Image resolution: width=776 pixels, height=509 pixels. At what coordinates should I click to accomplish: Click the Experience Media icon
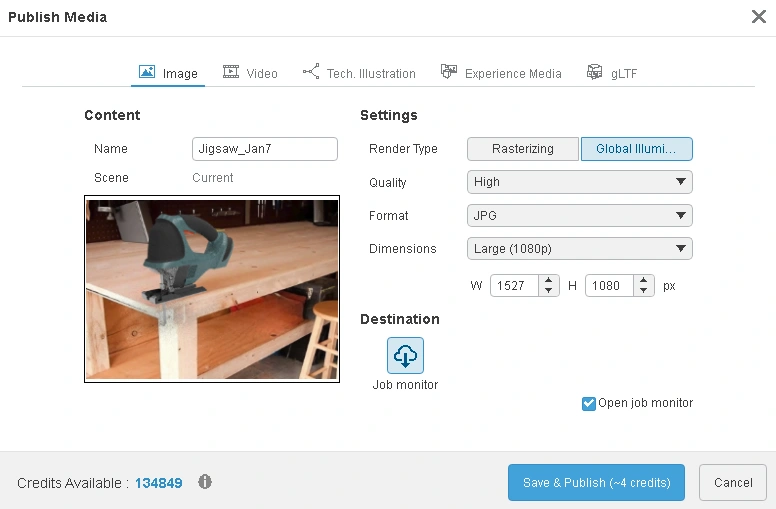click(x=449, y=72)
